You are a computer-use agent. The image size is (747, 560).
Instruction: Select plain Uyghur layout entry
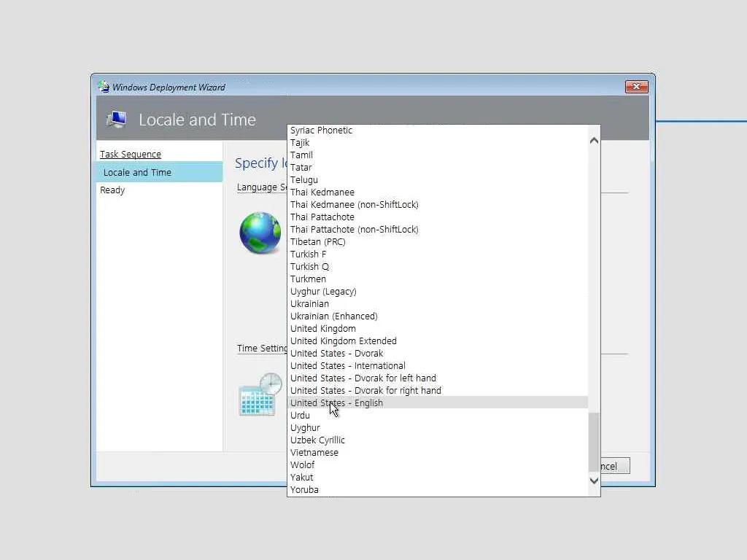click(x=438, y=427)
